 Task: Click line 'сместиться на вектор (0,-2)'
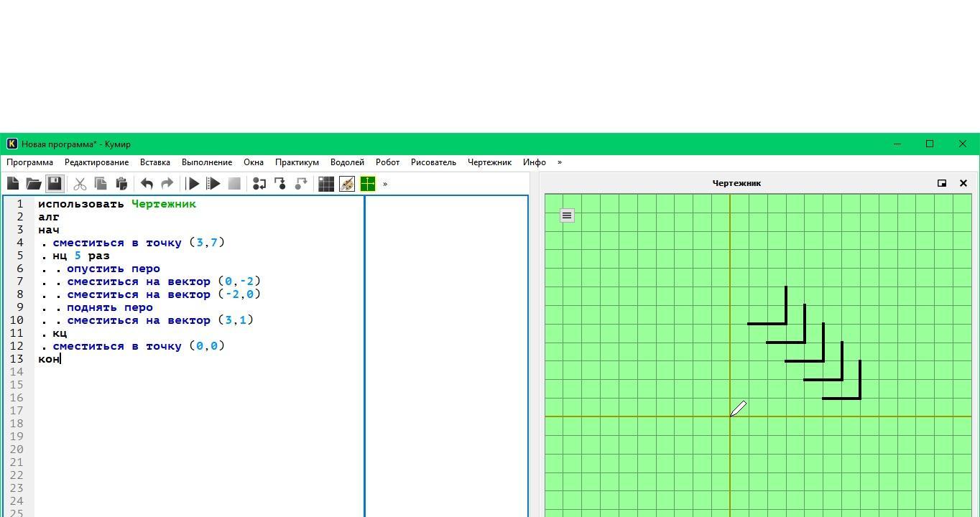click(164, 281)
